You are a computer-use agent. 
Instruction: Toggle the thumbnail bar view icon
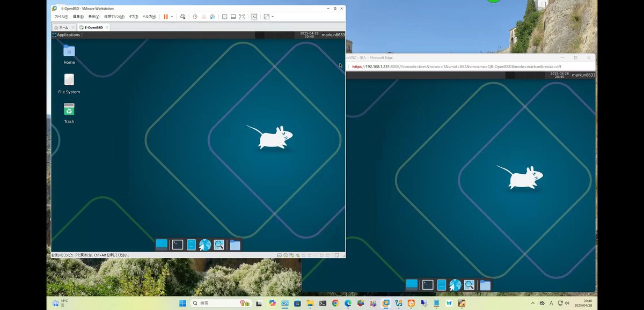pos(233,17)
